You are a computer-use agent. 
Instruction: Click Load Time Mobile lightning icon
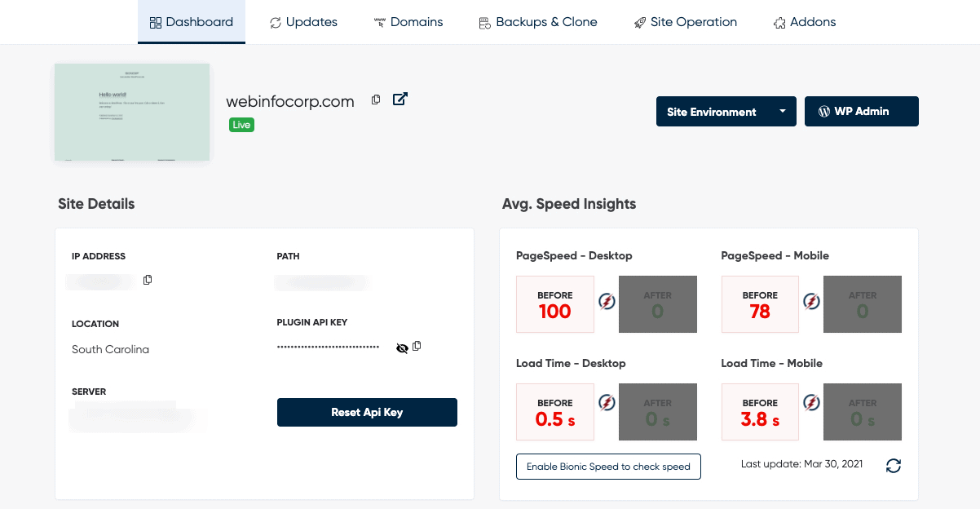click(x=811, y=402)
